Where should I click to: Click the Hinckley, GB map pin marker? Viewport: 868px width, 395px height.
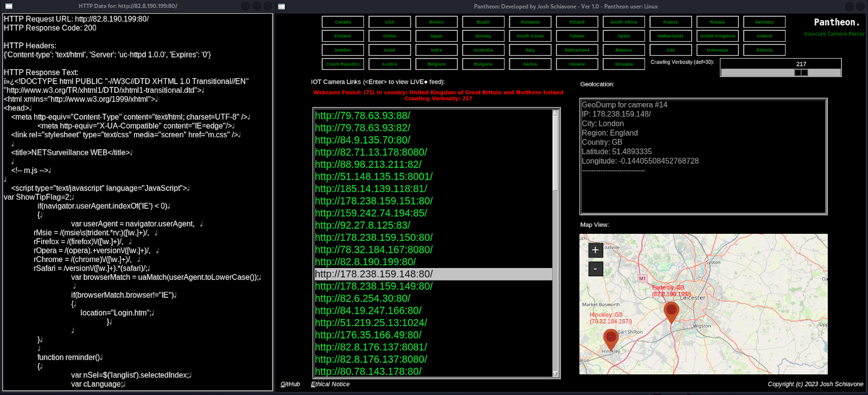pos(611,340)
